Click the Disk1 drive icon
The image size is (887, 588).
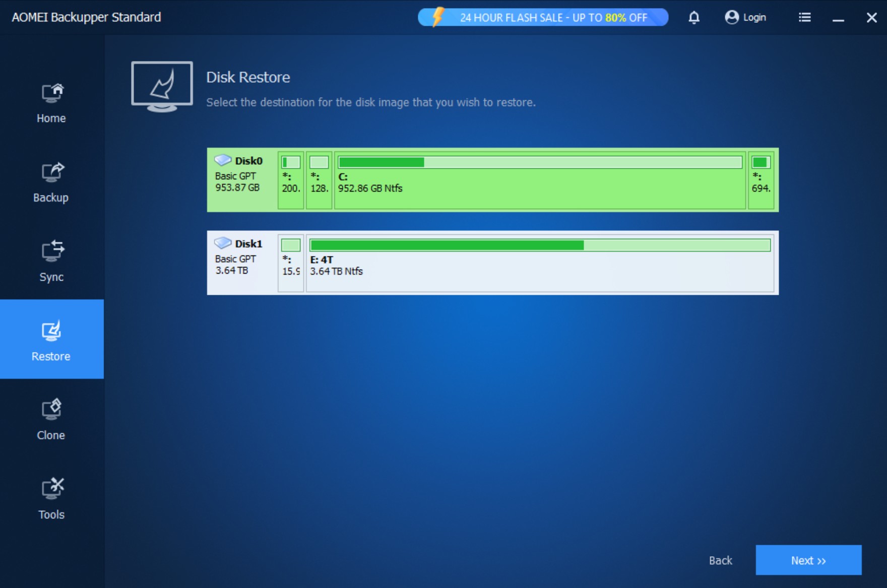point(223,243)
